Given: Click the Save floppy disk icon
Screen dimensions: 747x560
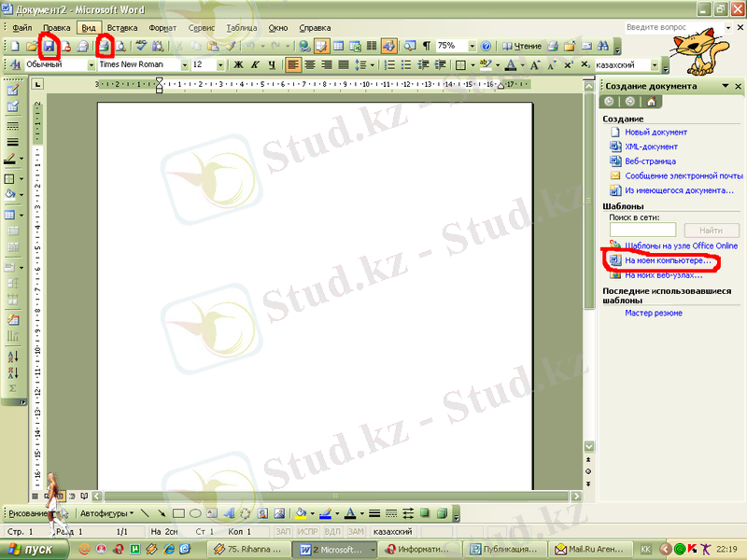Looking at the screenshot, I should pyautogui.click(x=49, y=46).
